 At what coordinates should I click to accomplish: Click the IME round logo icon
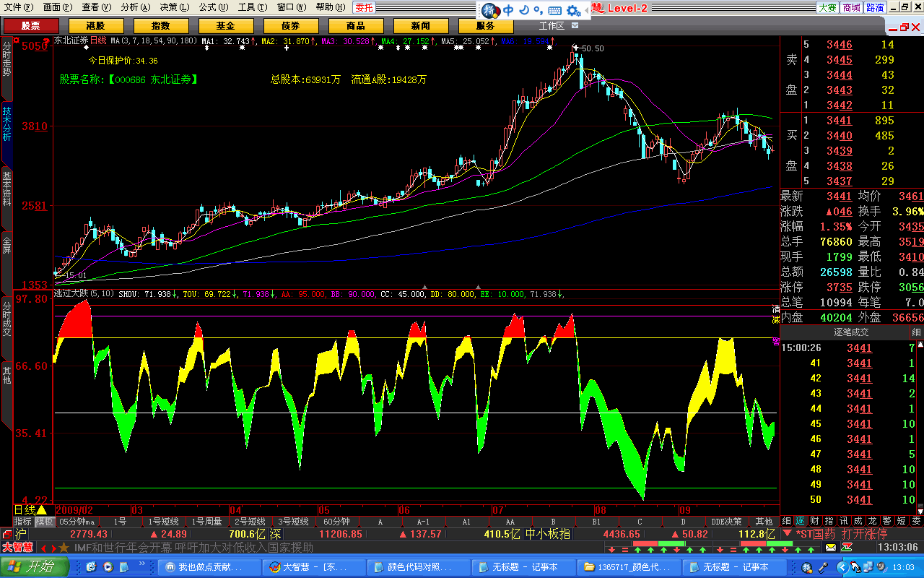pyautogui.click(x=490, y=10)
